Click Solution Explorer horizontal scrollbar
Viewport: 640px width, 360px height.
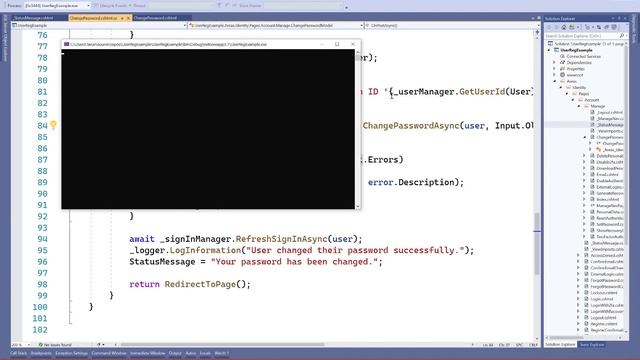(566, 338)
